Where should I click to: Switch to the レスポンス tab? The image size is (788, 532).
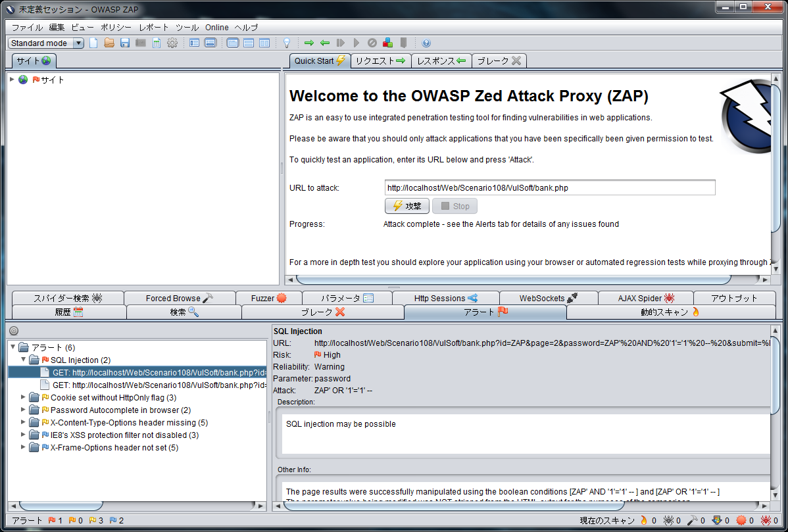point(441,60)
